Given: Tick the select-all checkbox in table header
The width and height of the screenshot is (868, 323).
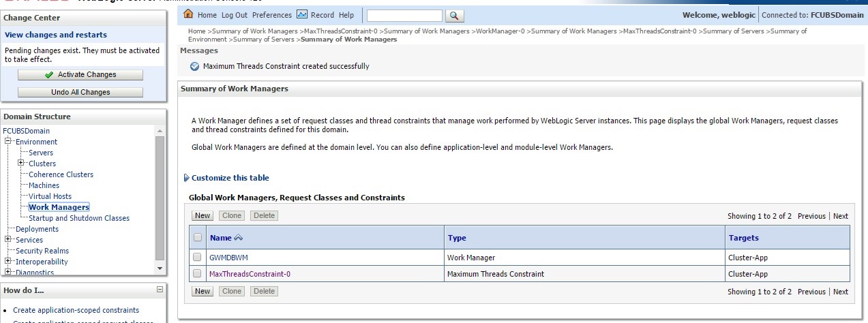Looking at the screenshot, I should click(x=198, y=238).
